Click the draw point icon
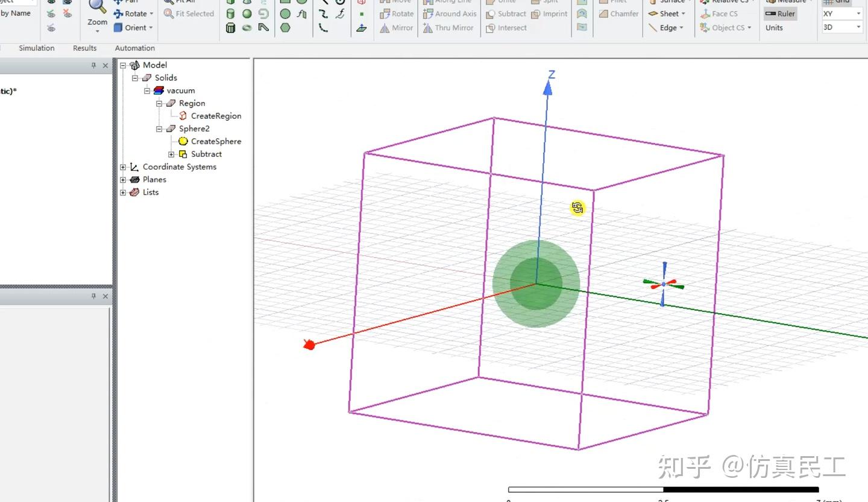The image size is (868, 502). coord(362,13)
